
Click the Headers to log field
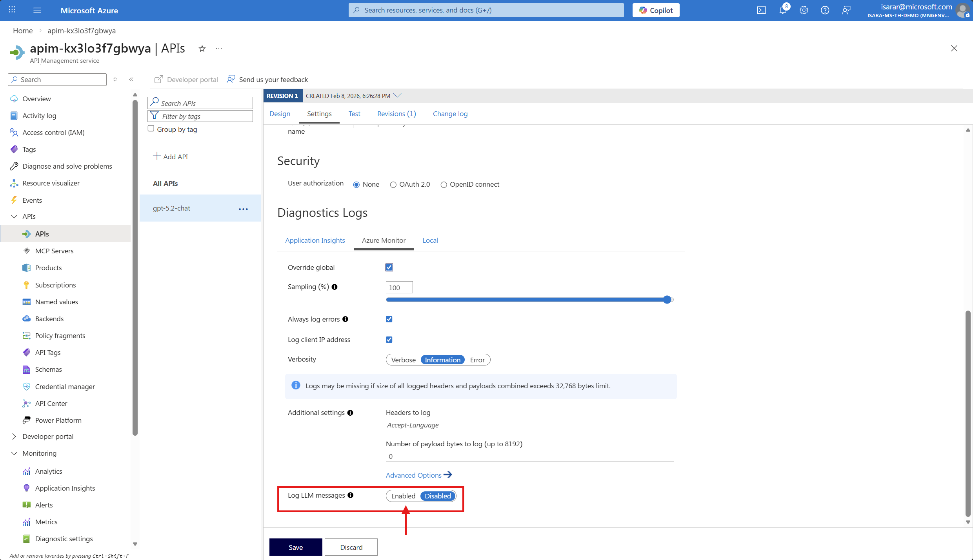529,425
